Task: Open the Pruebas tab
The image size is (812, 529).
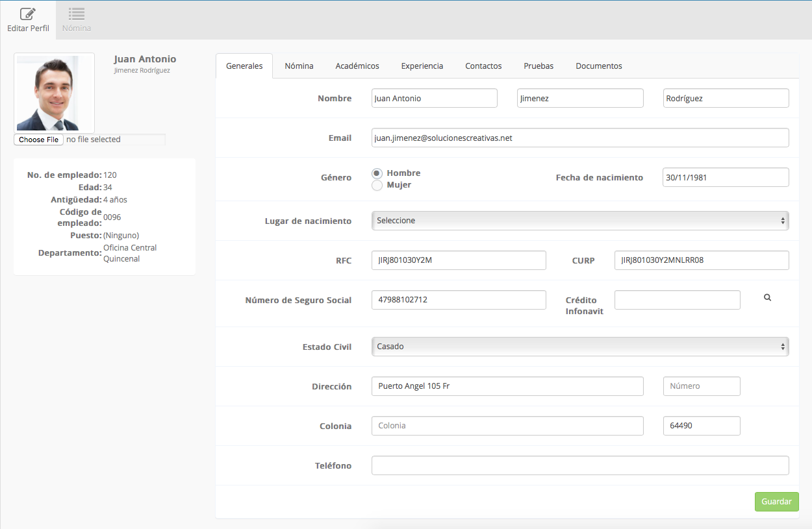Action: (539, 66)
